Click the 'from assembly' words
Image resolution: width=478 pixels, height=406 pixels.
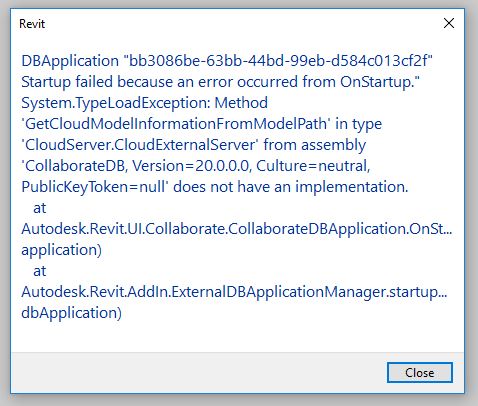coord(315,145)
